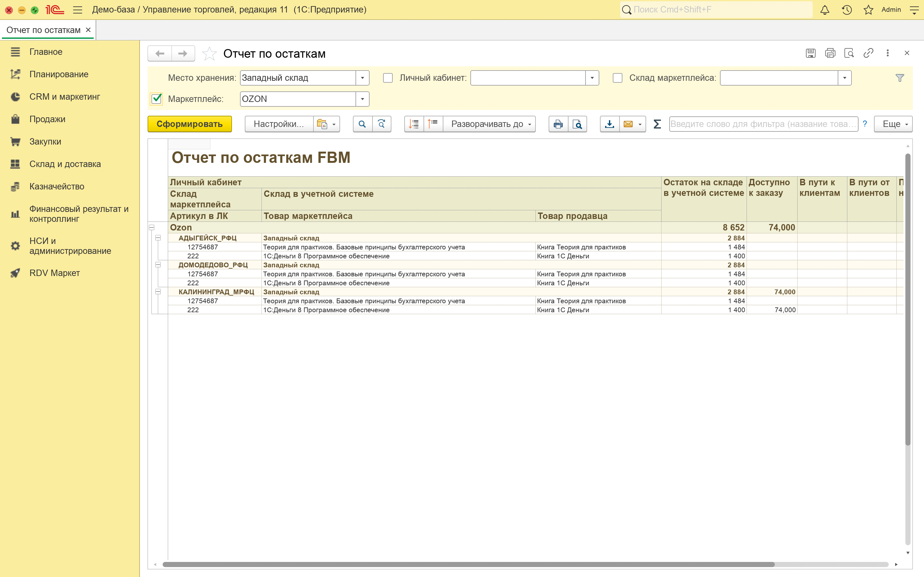Open the Склад и доставка section

[65, 164]
